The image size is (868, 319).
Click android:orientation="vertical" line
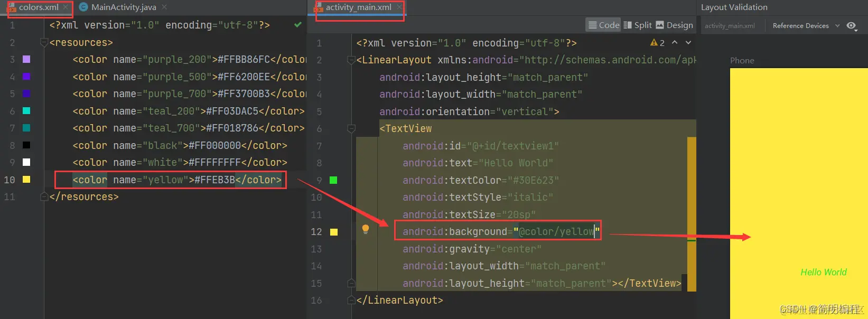coord(469,111)
